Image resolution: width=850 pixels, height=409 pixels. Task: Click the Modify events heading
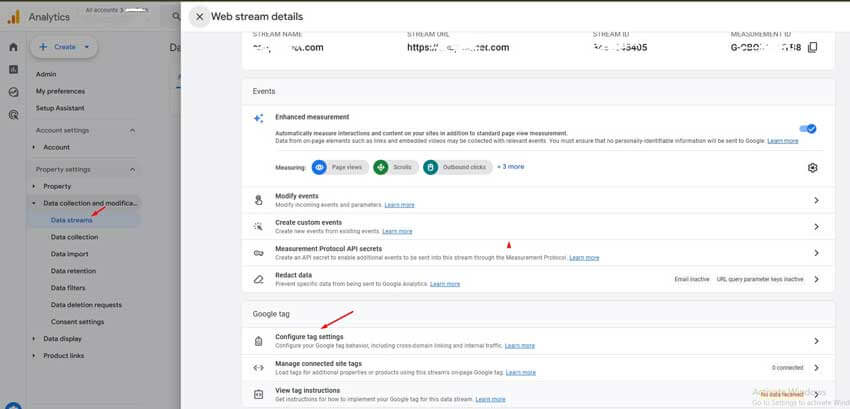pyautogui.click(x=297, y=196)
